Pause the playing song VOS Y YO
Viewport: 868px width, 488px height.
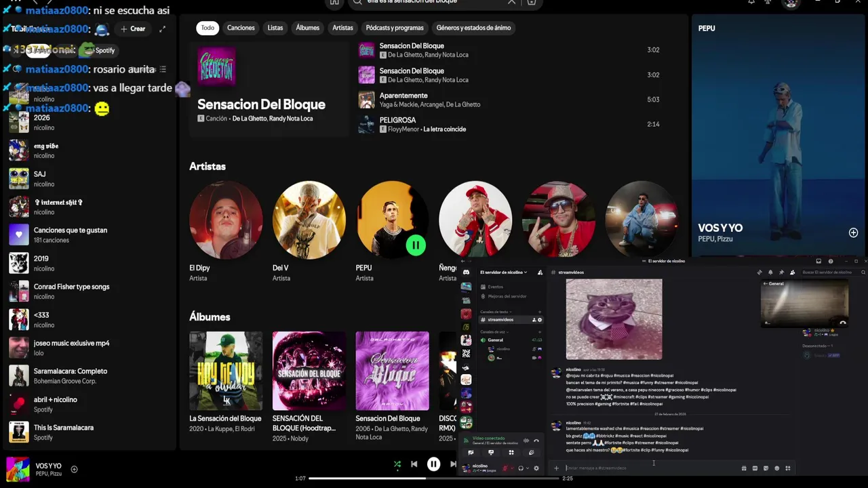pyautogui.click(x=433, y=464)
